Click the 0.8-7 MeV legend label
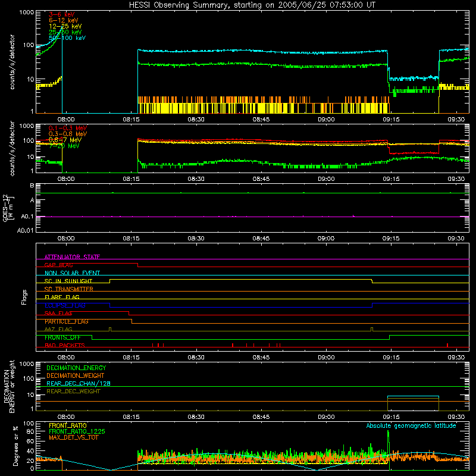This screenshot has width=476, height=476. click(65, 140)
